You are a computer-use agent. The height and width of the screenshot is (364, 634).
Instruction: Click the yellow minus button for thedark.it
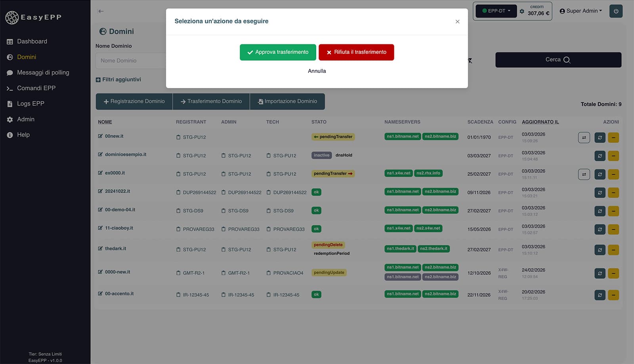pyautogui.click(x=613, y=250)
